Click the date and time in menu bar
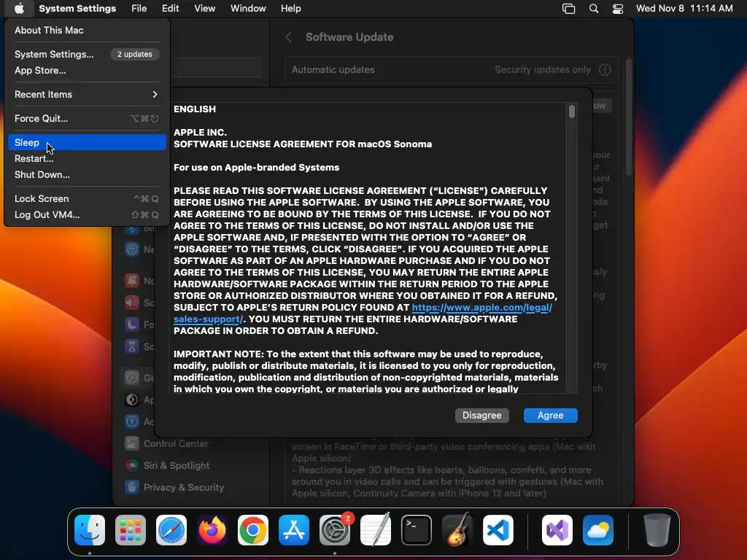Screen dimensions: 747x560 (684, 9)
